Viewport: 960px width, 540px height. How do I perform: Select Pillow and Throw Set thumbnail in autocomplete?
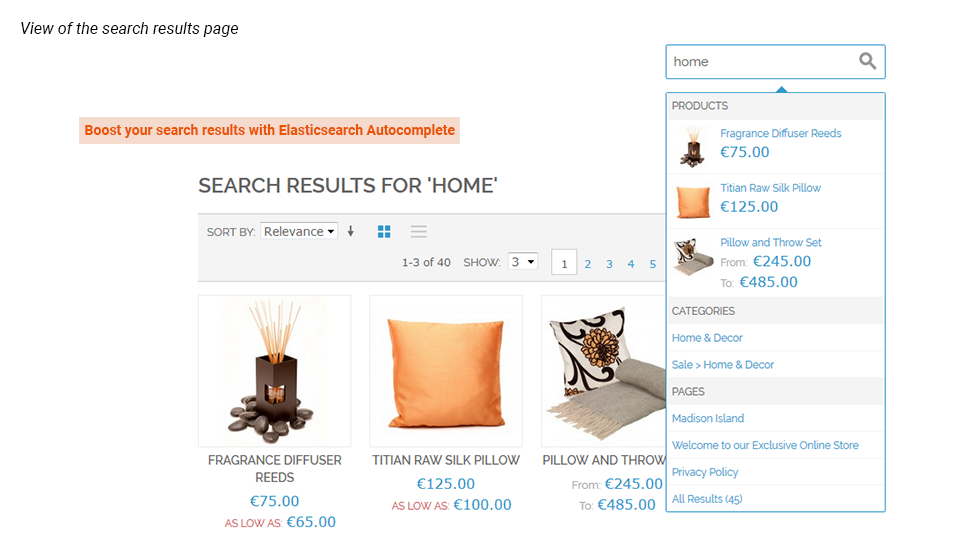(x=693, y=257)
